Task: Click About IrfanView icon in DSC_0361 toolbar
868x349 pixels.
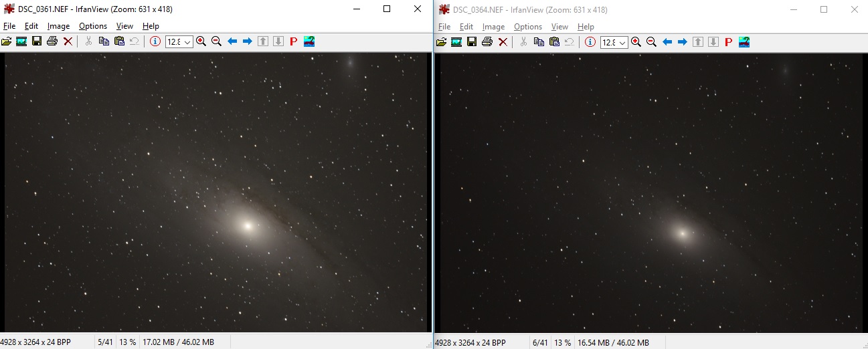Action: coord(309,41)
